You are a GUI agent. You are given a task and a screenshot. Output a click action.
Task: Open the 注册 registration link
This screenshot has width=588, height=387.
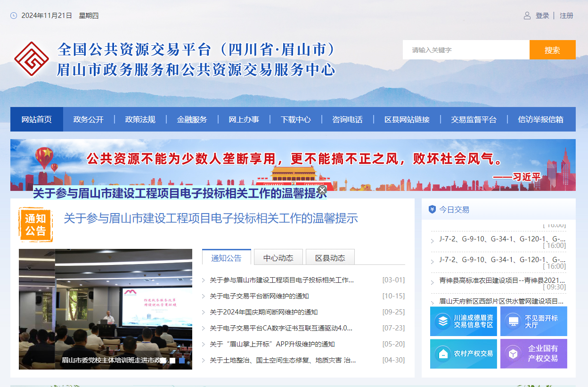click(x=566, y=15)
